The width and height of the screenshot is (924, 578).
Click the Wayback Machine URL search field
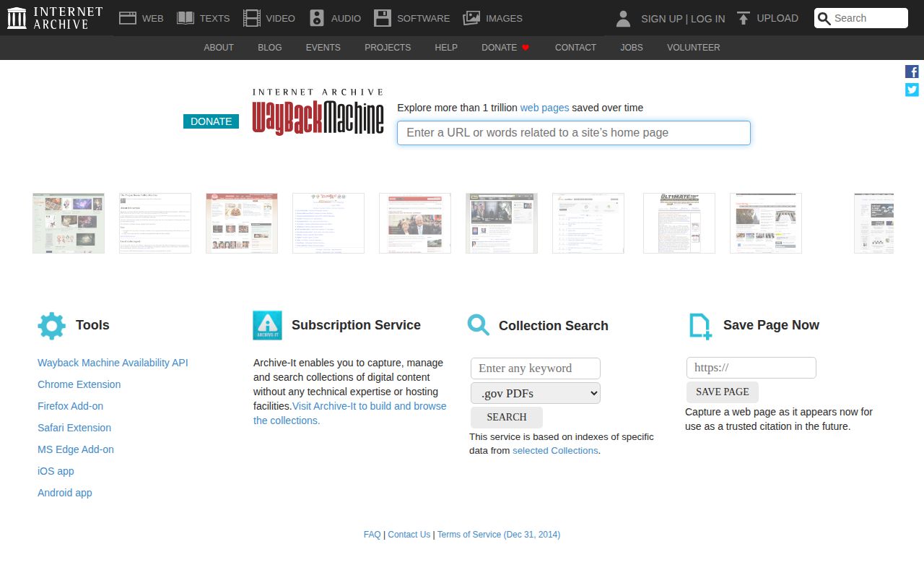[x=573, y=133]
